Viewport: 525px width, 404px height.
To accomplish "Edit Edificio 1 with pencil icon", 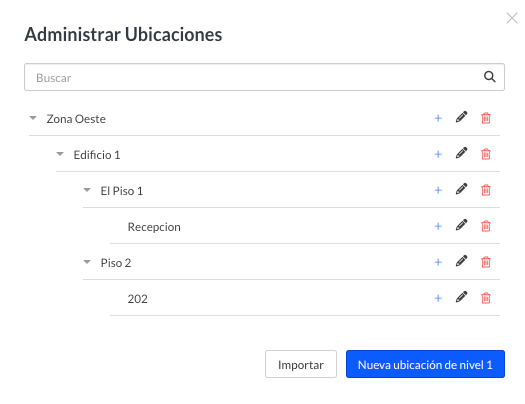I will pyautogui.click(x=461, y=153).
